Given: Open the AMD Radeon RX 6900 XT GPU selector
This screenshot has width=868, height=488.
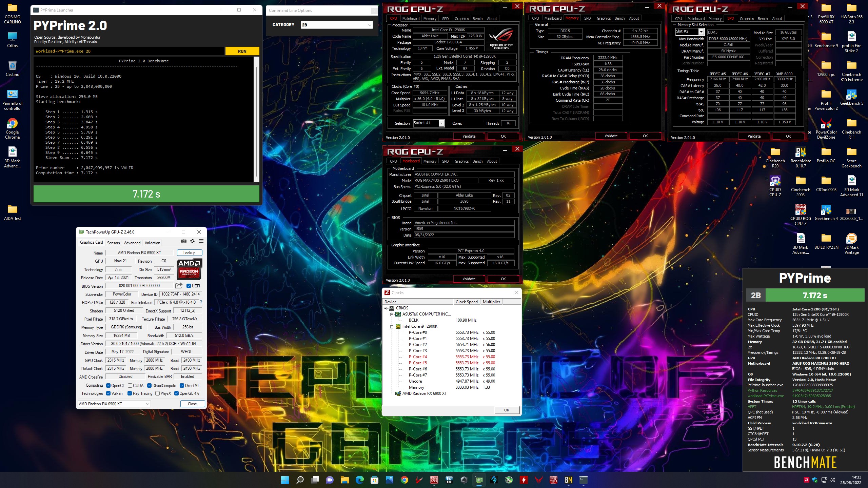Looking at the screenshot, I should click(x=114, y=404).
